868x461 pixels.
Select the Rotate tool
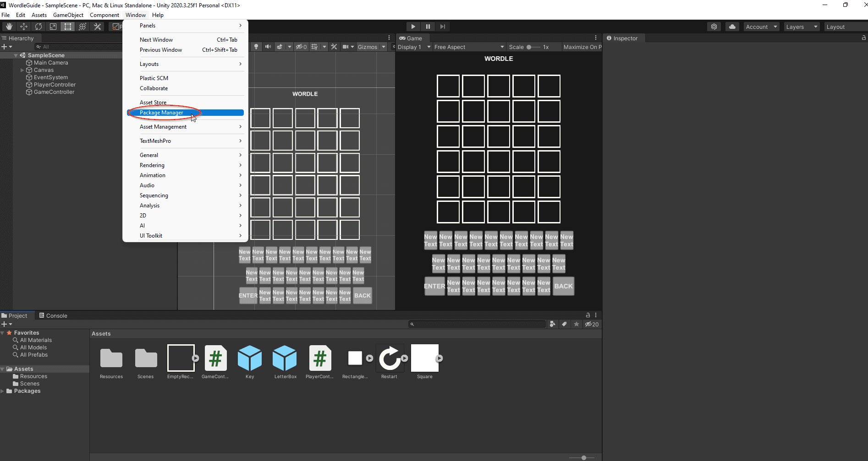tap(38, 27)
